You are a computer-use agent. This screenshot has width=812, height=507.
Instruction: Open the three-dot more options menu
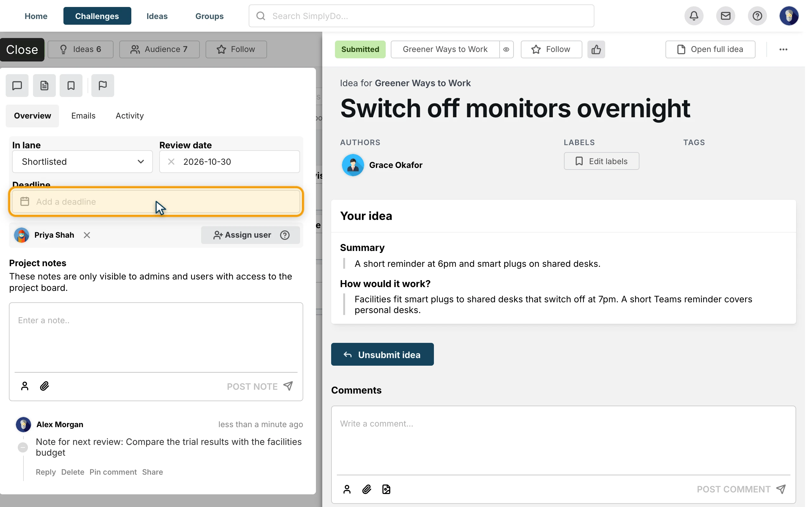pos(783,49)
